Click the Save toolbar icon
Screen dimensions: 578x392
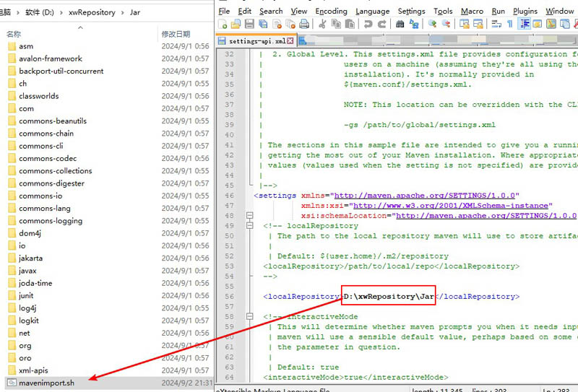[x=249, y=25]
